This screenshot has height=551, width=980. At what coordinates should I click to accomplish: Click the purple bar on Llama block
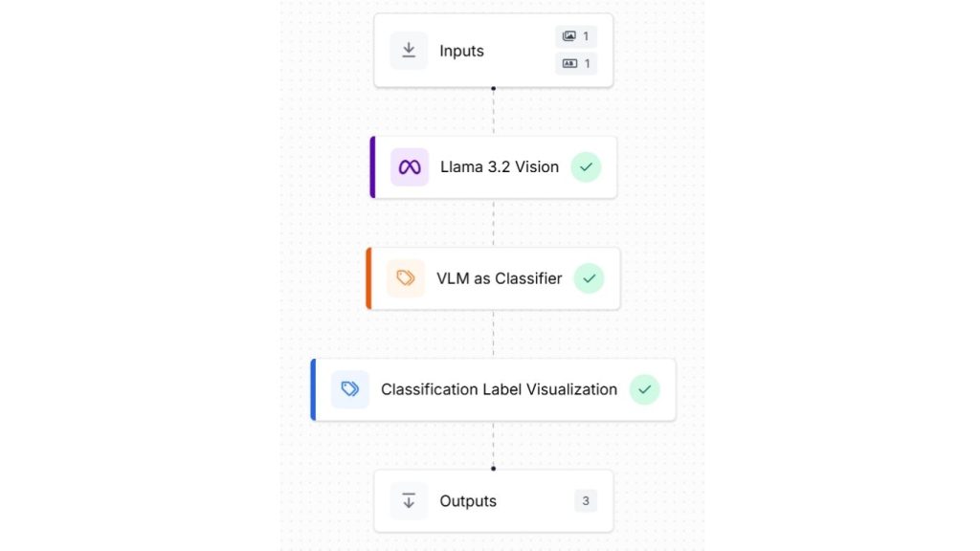[372, 167]
